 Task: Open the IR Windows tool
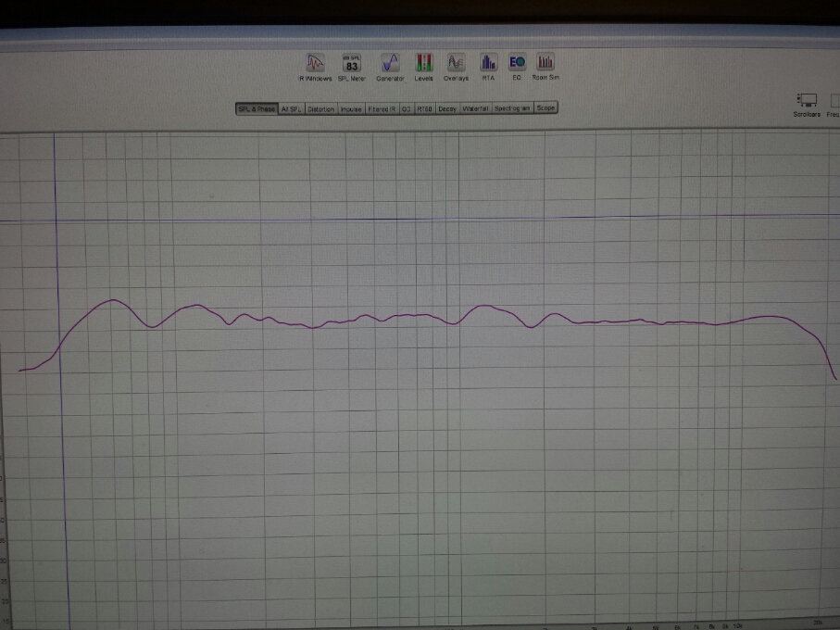pyautogui.click(x=315, y=68)
